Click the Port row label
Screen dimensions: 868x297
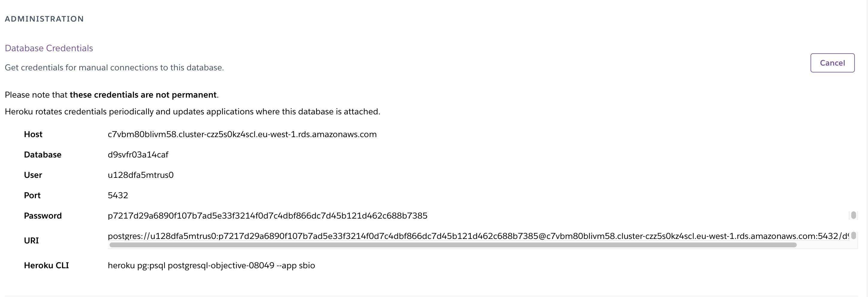(32, 195)
